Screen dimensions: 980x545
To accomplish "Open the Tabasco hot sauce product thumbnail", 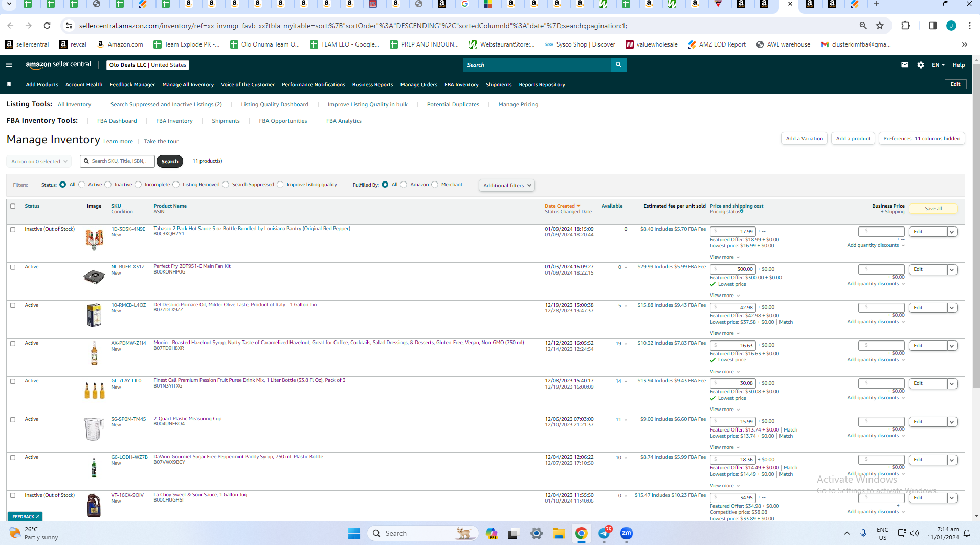I will pos(94,239).
